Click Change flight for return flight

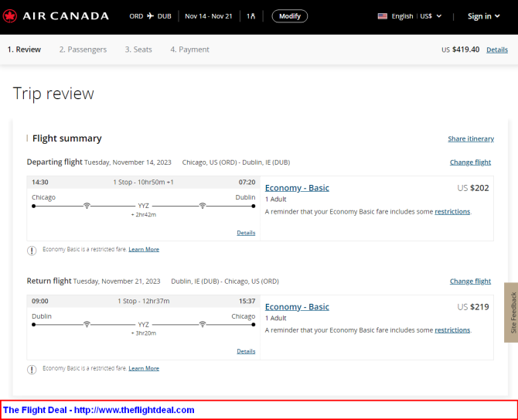tap(470, 282)
